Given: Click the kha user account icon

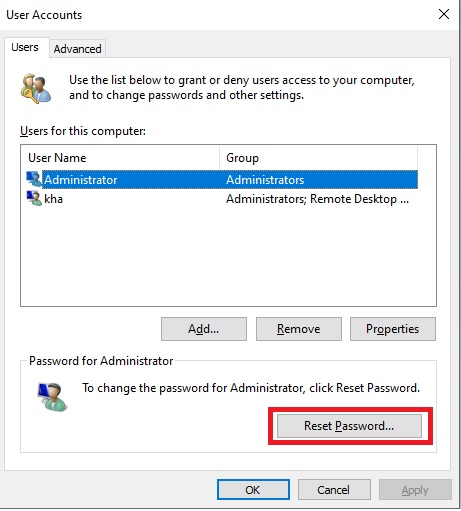Looking at the screenshot, I should pos(34,198).
